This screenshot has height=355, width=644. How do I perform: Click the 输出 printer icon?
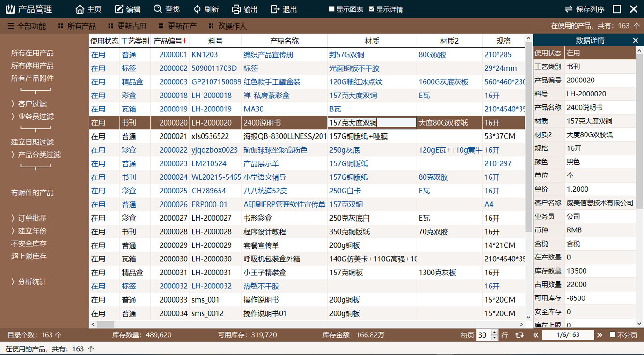pyautogui.click(x=236, y=9)
